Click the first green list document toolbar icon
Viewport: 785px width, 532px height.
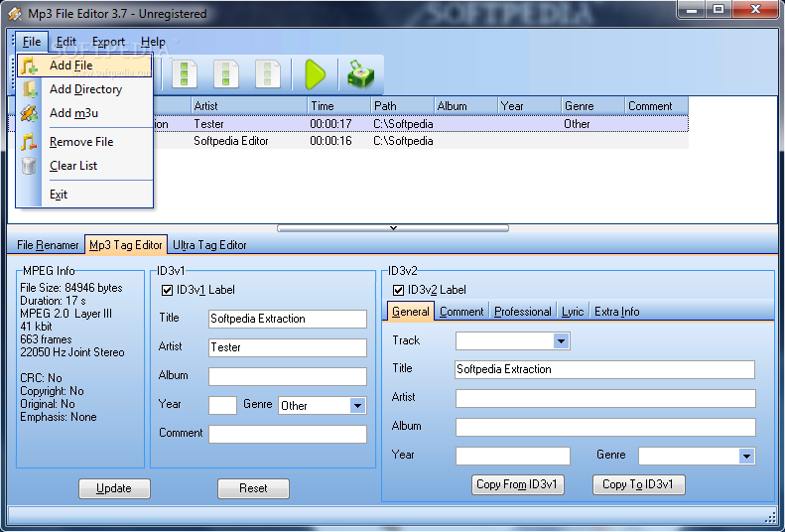click(185, 74)
